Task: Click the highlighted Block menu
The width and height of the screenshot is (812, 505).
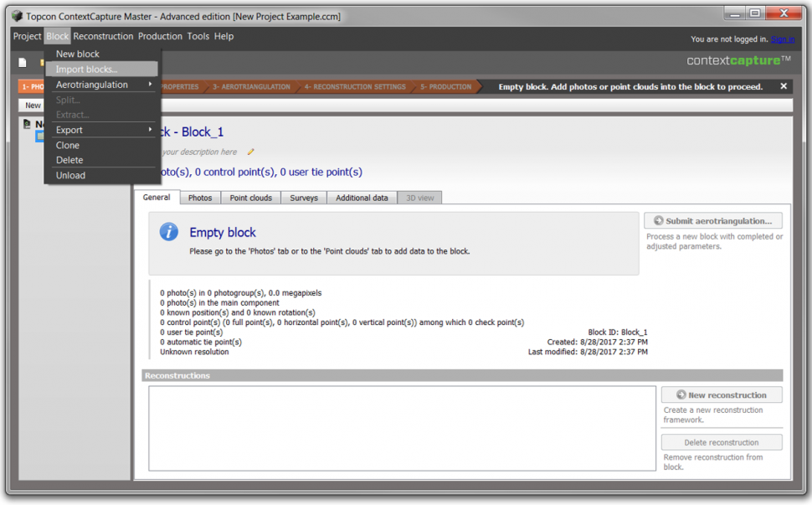Action: (57, 36)
